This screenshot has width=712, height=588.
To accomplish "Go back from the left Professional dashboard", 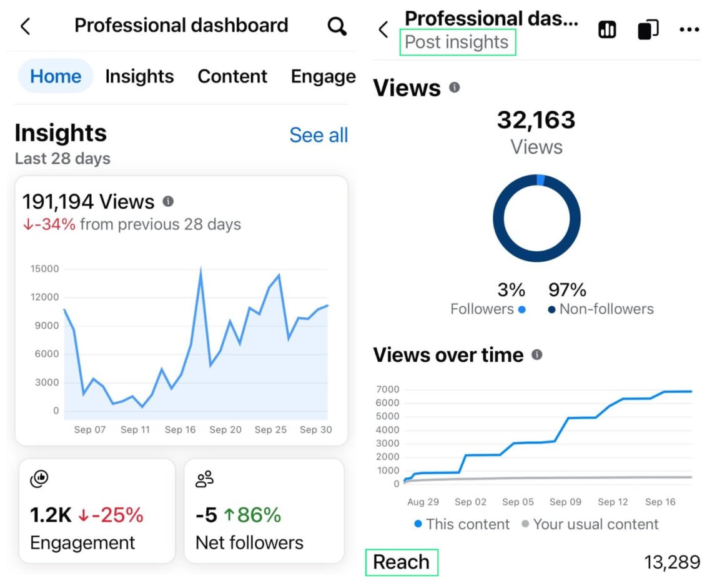I will point(26,26).
